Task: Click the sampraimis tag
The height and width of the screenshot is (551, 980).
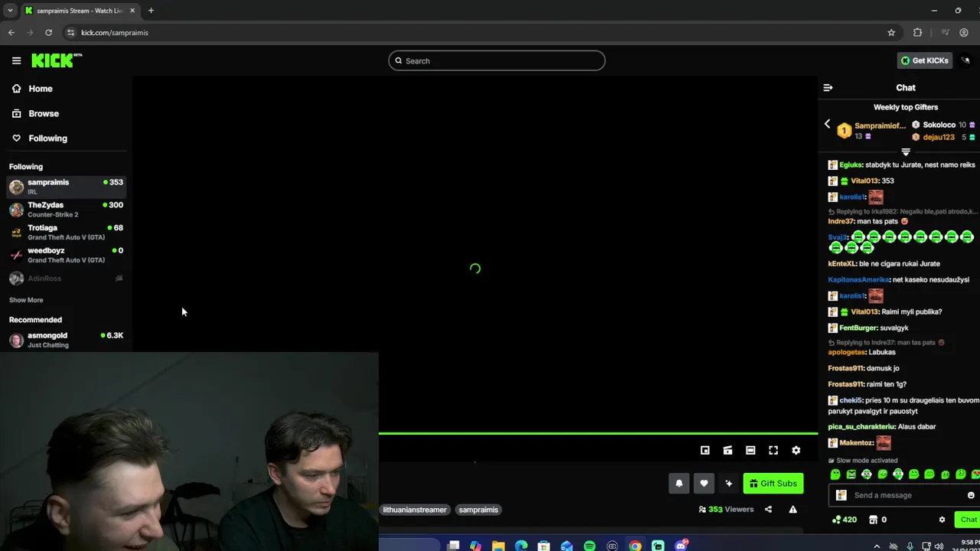Action: click(479, 510)
